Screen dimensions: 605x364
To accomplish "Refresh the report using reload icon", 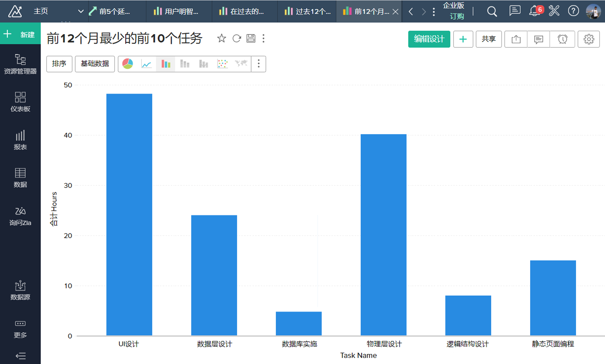I will click(x=237, y=39).
